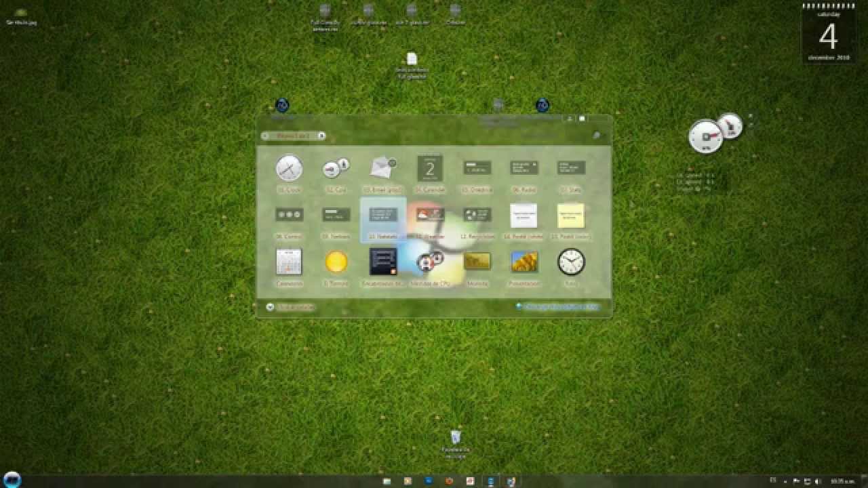The width and height of the screenshot is (868, 488).
Task: Go to next gadget gallery page
Action: pos(321,136)
